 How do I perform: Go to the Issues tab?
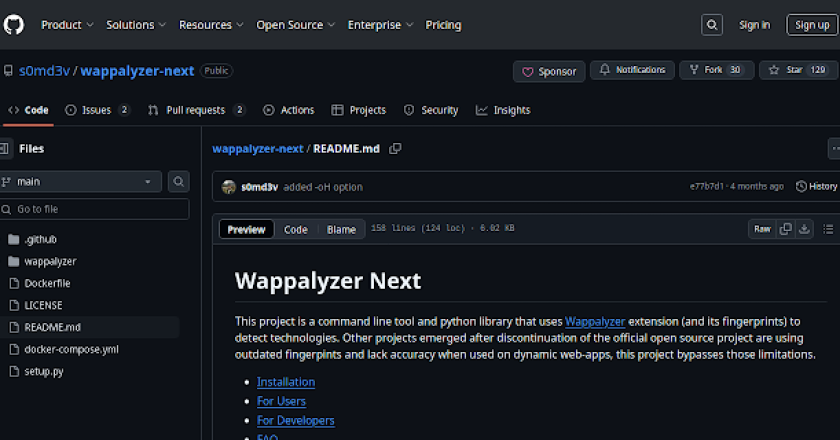[x=97, y=110]
